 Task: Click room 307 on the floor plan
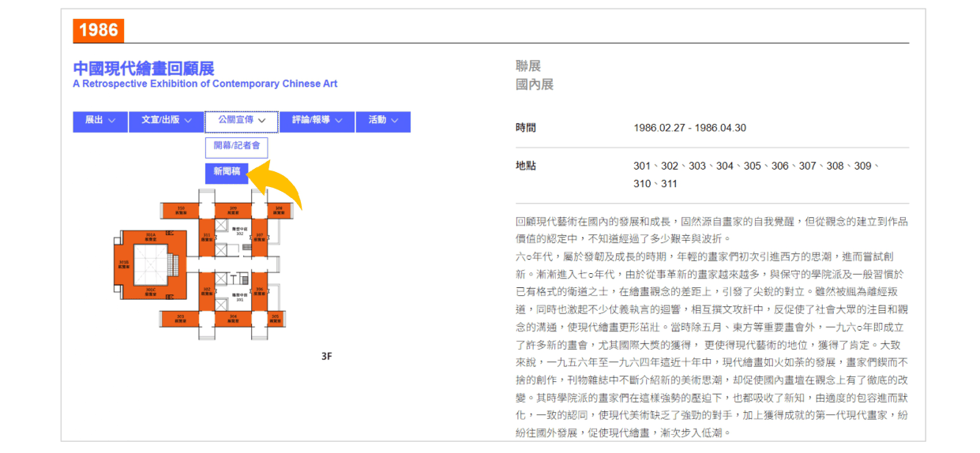coord(260,237)
